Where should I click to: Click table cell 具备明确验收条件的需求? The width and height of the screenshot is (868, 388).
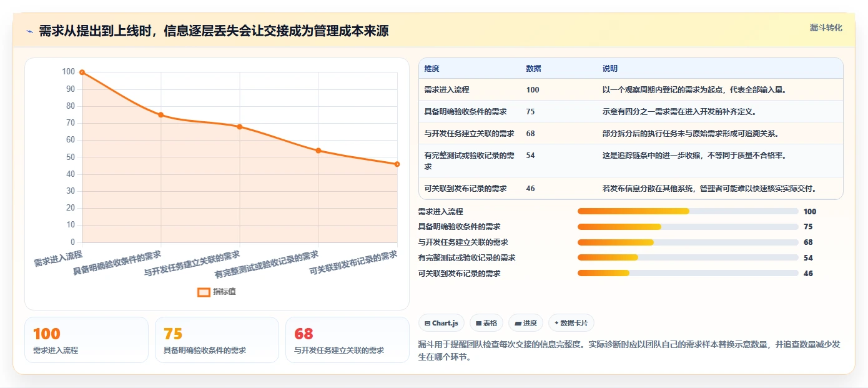pyautogui.click(x=465, y=112)
